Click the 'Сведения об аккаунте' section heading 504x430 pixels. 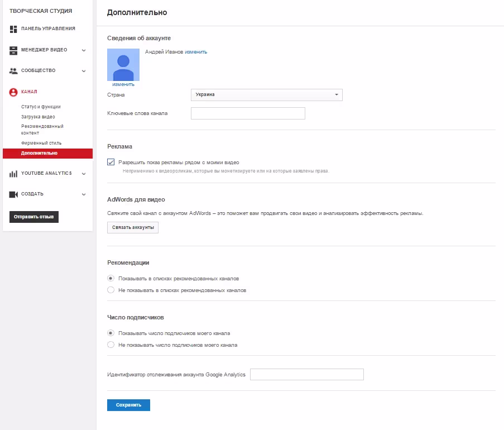[x=139, y=38]
